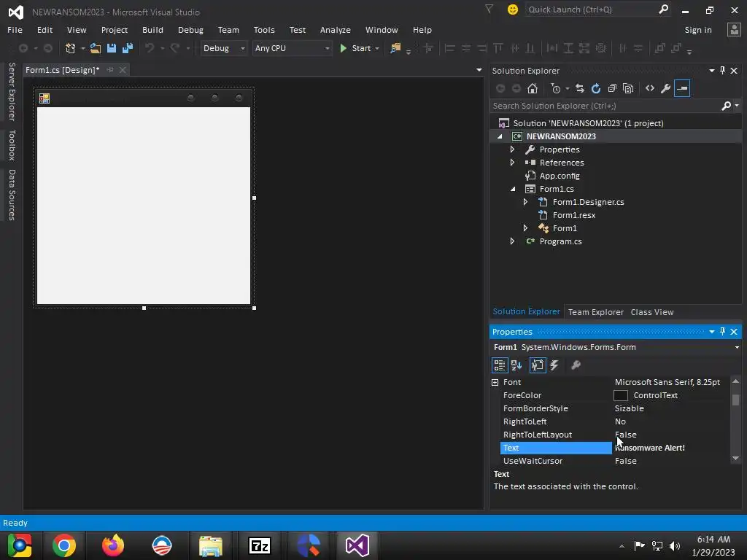Switch Properties to Alphabetical view

(x=516, y=365)
